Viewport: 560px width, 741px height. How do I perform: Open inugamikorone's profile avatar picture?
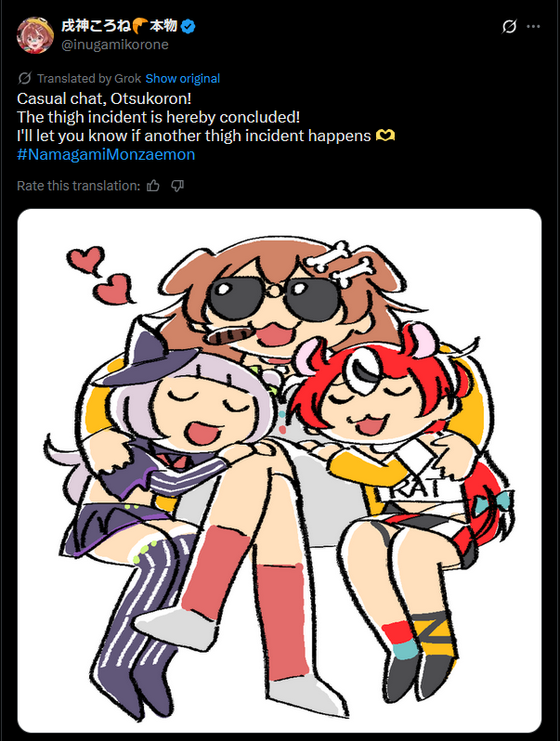coord(35,35)
